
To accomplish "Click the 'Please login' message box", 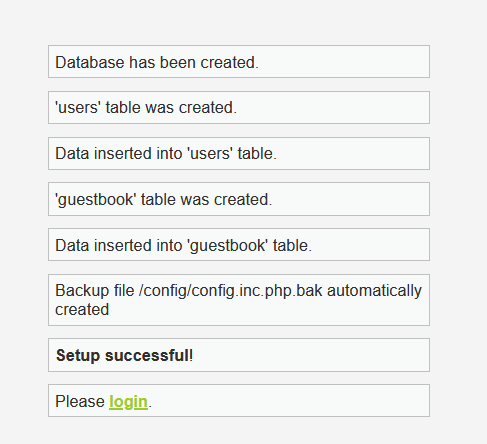I will point(239,401).
